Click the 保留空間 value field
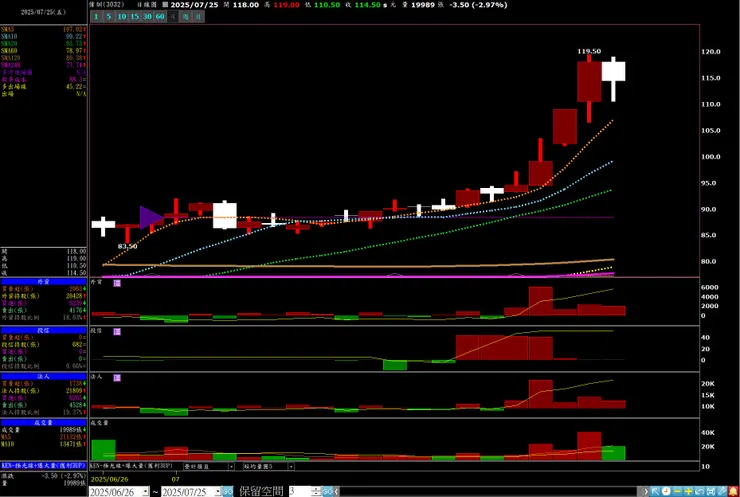The height and width of the screenshot is (497, 740). pos(300,492)
